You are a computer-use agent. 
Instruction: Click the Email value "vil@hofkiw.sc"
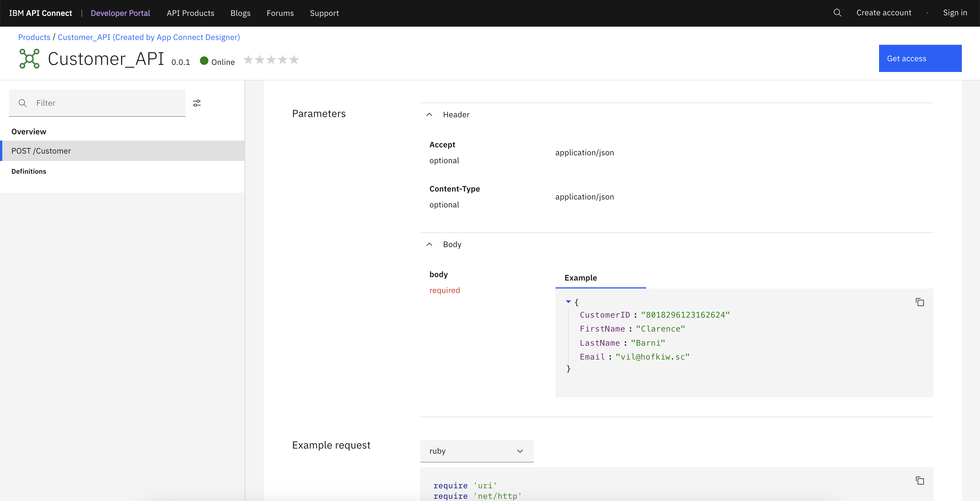(x=652, y=356)
